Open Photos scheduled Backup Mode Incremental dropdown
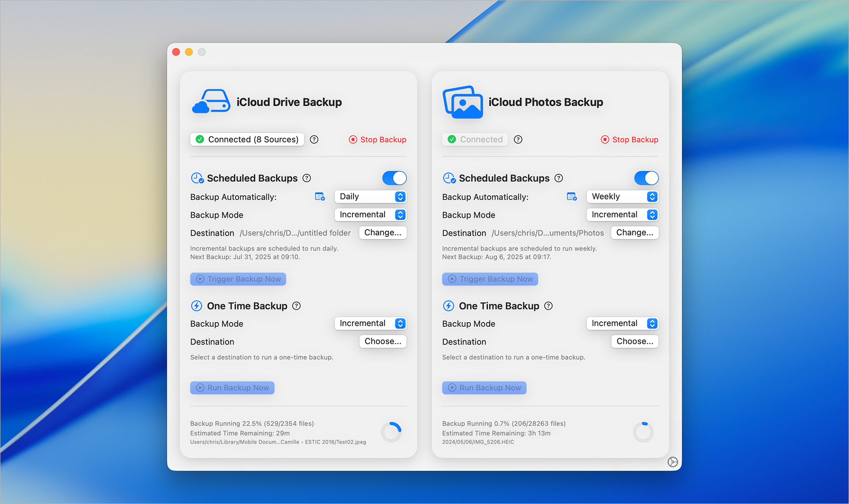849x504 pixels. (623, 214)
